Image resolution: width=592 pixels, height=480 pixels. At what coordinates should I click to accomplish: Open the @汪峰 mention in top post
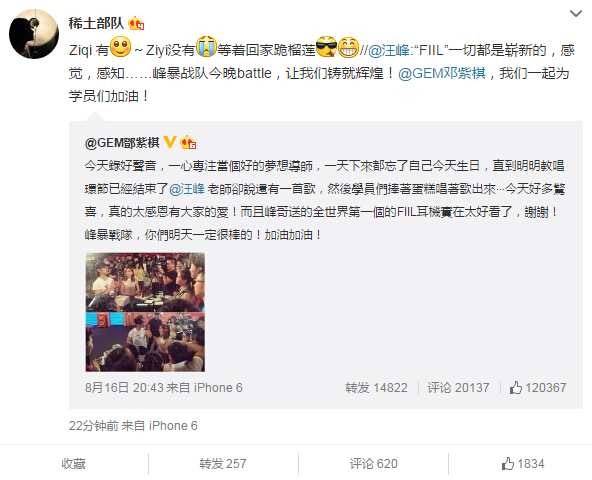point(388,50)
